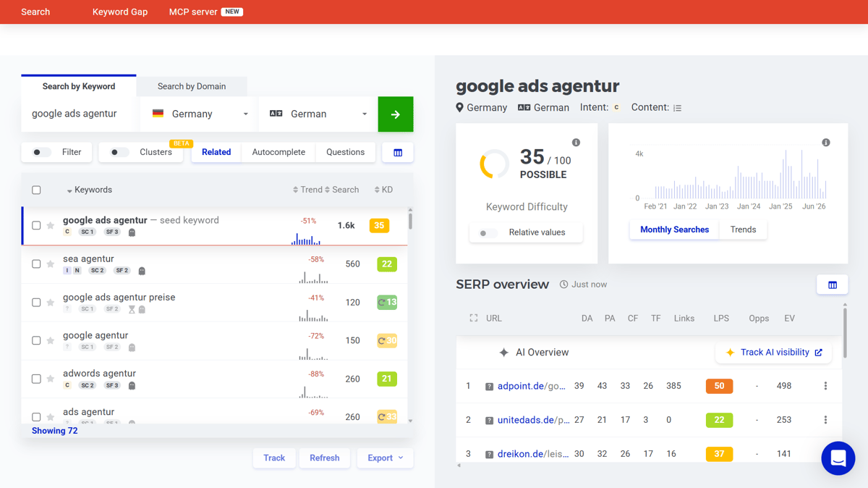Open SERP overview column settings icon
Image resolution: width=868 pixels, height=488 pixels.
coord(833,285)
